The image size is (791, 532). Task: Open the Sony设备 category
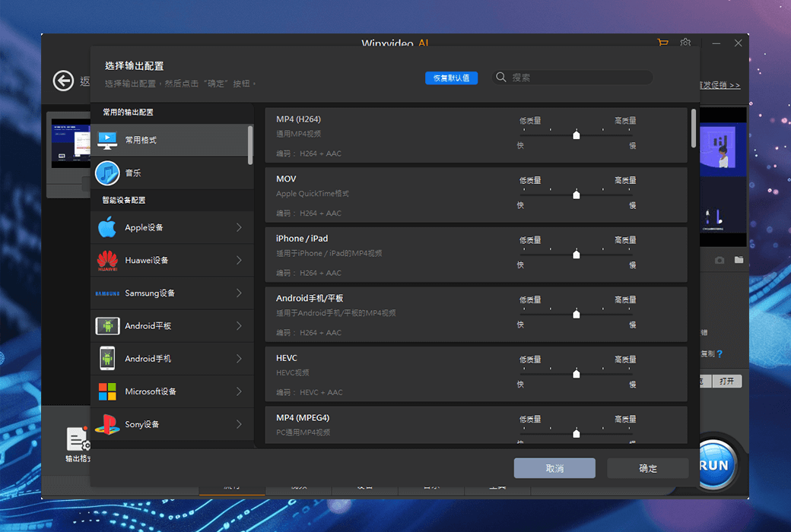coord(172,424)
